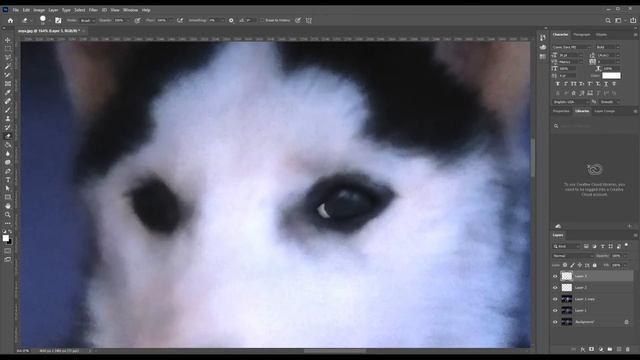Open layer filter Kind dropdown

566,247
